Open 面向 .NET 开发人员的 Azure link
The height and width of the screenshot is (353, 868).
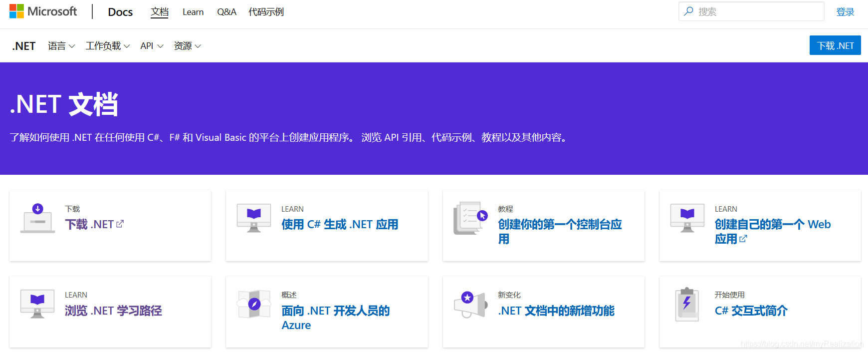336,318
